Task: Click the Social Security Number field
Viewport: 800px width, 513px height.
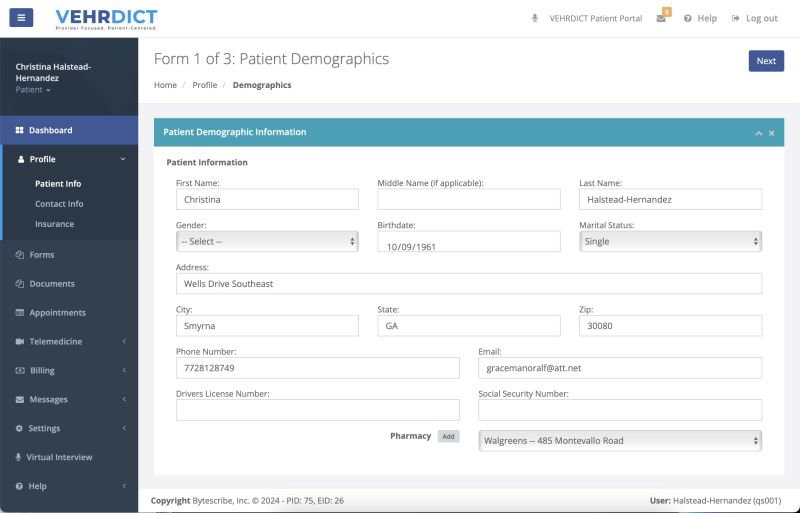Action: click(x=620, y=410)
